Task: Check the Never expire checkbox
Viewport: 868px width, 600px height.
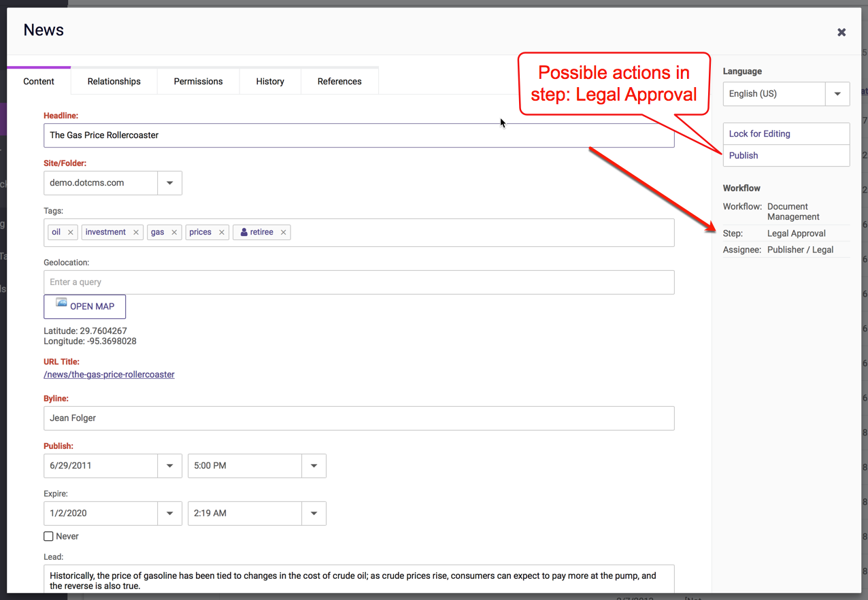Action: (x=49, y=537)
